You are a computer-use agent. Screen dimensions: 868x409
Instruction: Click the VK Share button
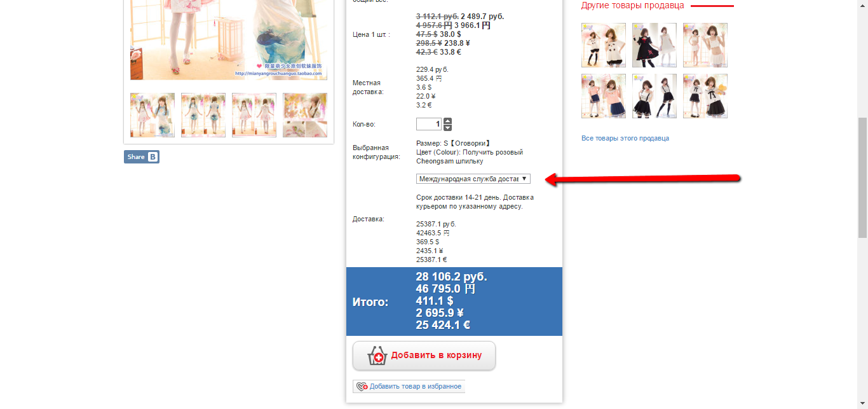coord(142,157)
